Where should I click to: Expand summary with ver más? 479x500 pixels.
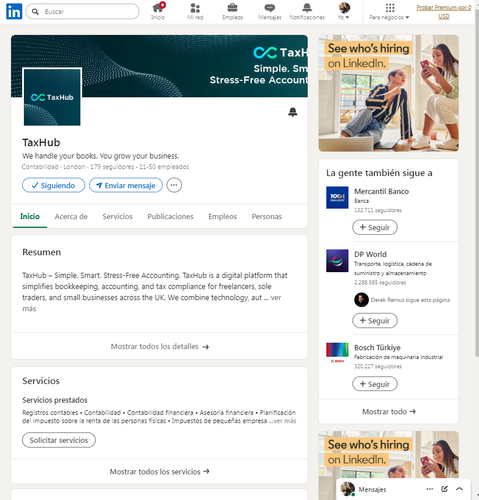(276, 298)
